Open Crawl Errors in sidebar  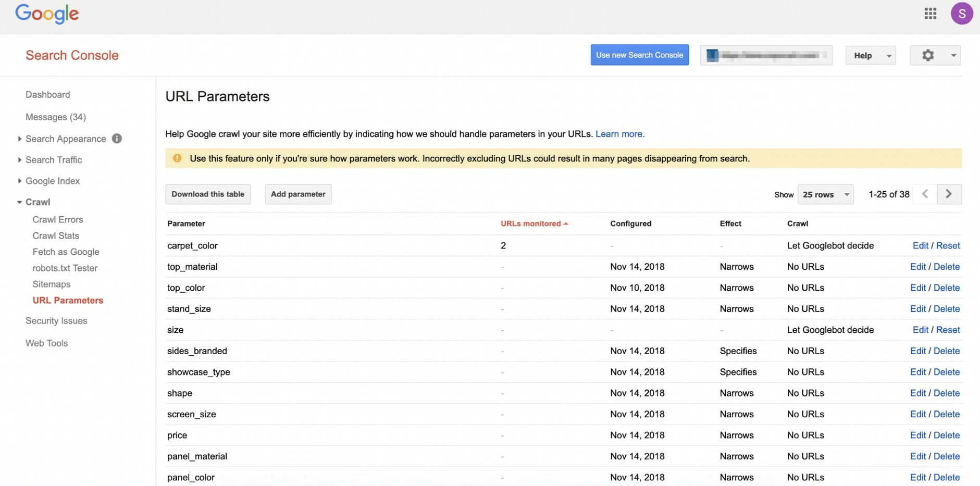tap(58, 220)
